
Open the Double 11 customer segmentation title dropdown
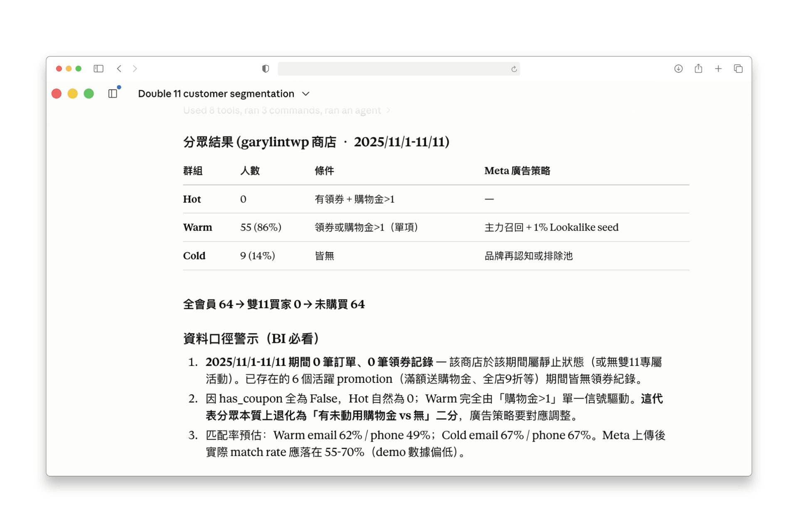224,94
